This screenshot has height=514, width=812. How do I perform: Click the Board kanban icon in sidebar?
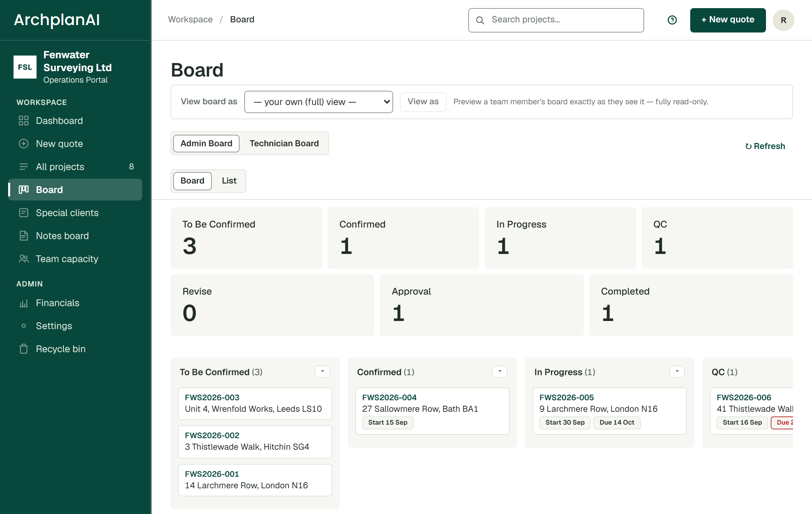pos(24,190)
